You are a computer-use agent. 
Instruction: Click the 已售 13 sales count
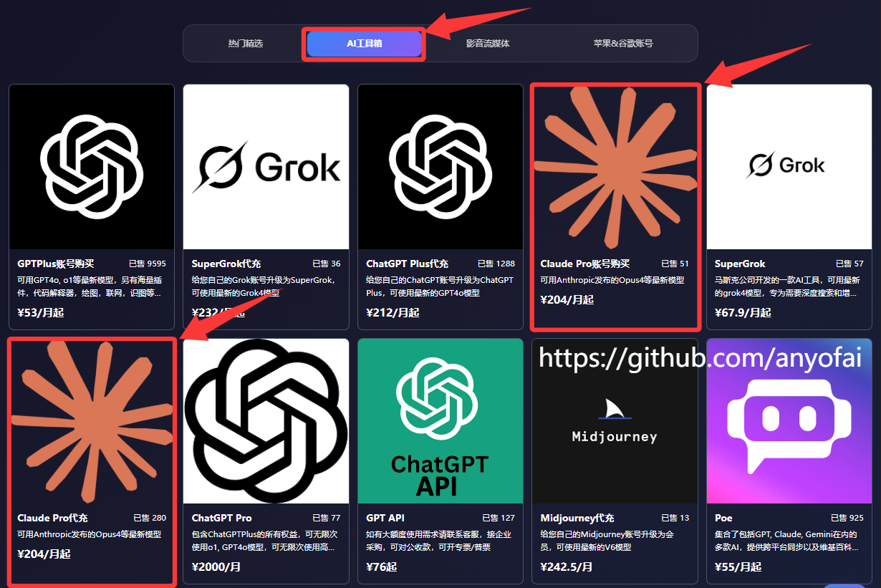(675, 518)
